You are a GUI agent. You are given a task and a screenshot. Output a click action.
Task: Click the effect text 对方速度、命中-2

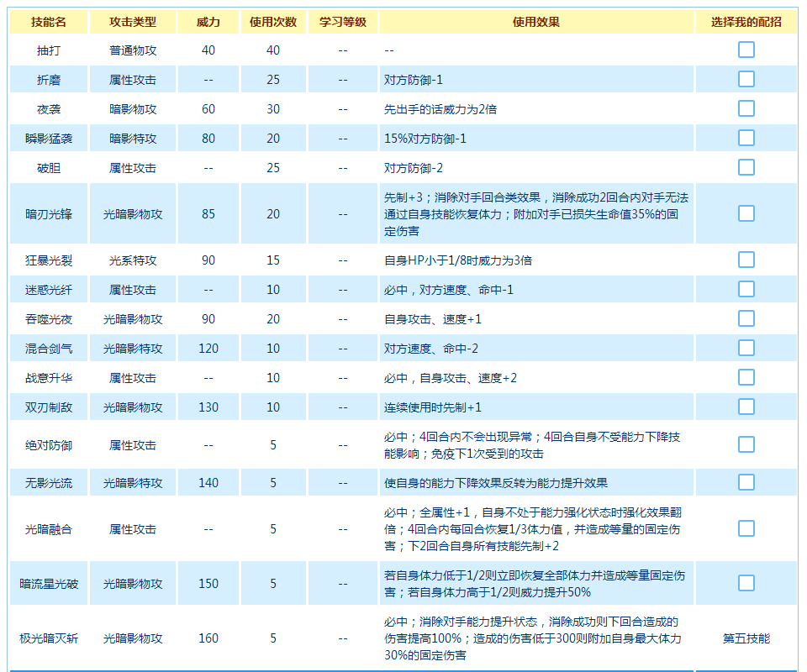[430, 349]
